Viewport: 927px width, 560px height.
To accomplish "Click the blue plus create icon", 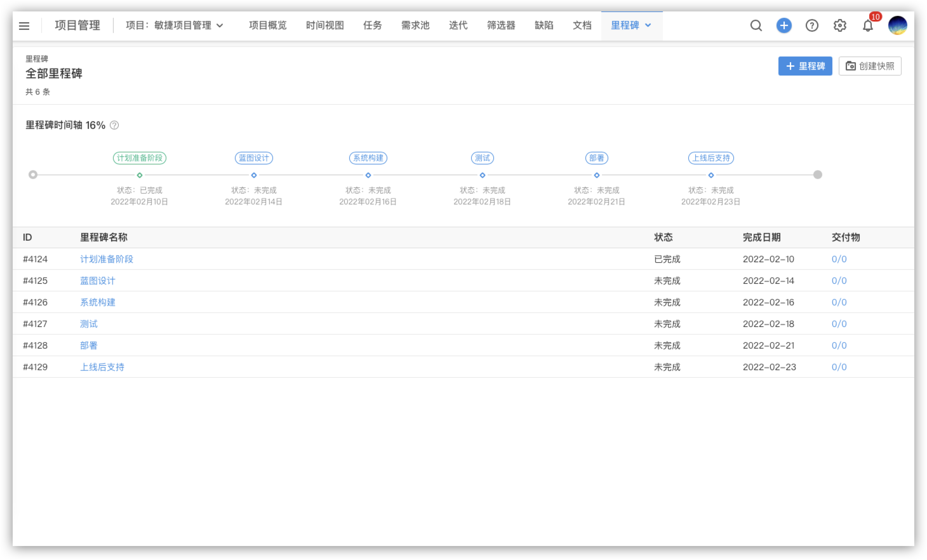I will coord(784,26).
